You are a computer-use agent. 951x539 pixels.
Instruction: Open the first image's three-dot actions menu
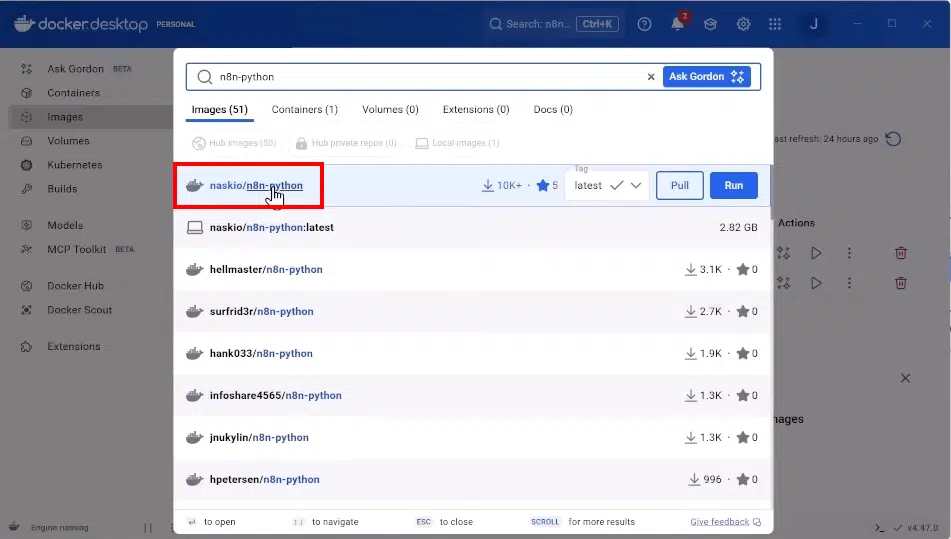pos(849,253)
